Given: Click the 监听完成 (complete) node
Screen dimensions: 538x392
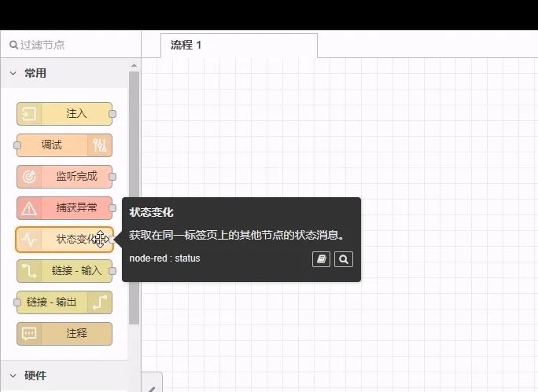Looking at the screenshot, I should (x=64, y=177).
